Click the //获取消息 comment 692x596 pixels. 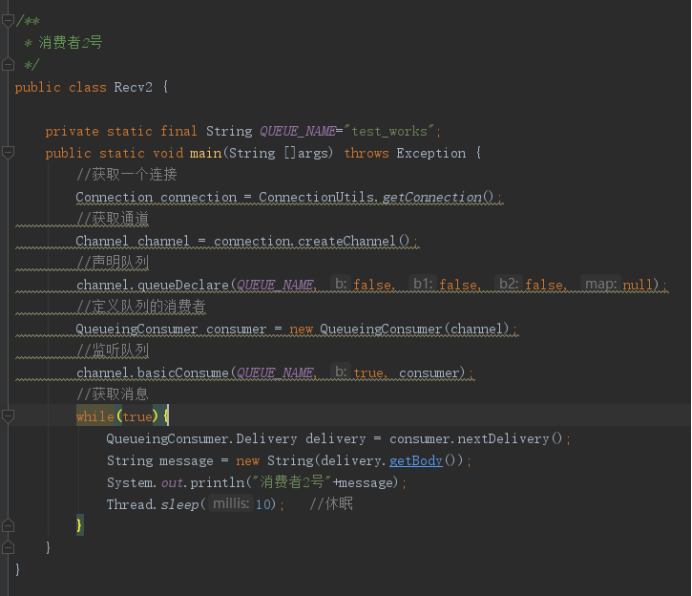(113, 394)
